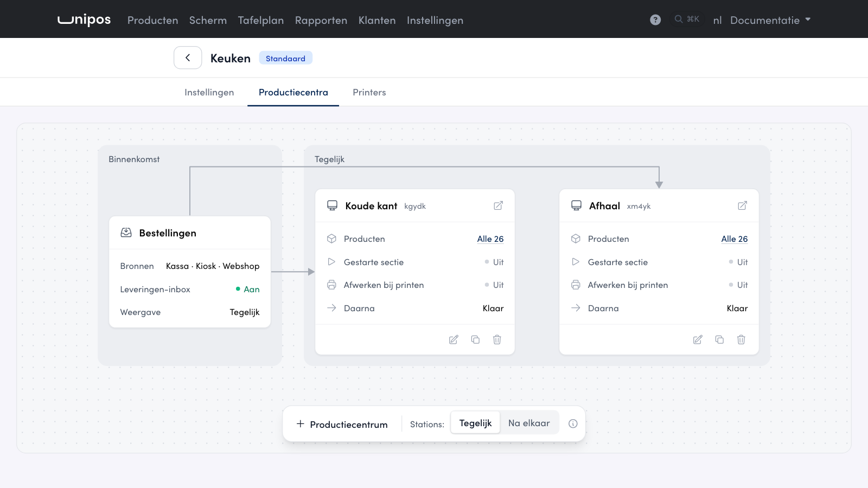The image size is (868, 488).
Task: Go back with the chevron button
Action: [x=188, y=57]
